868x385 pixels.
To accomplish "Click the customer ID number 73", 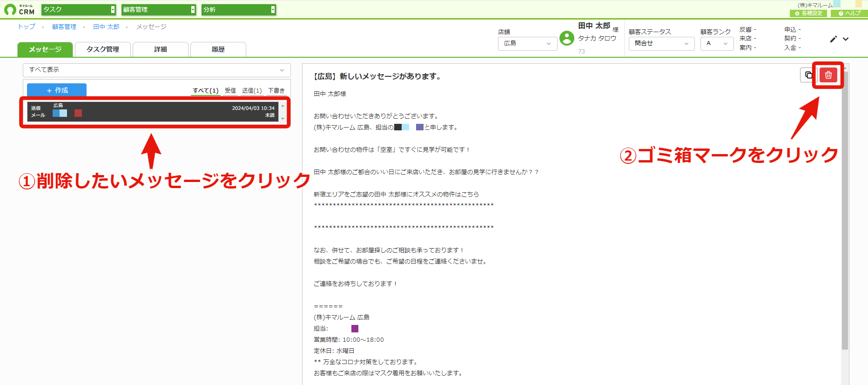I will click(x=581, y=52).
